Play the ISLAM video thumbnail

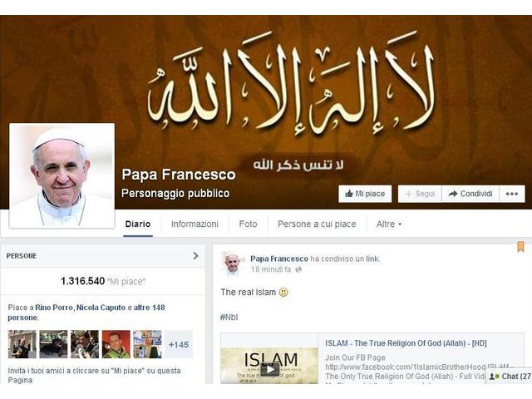(x=269, y=369)
